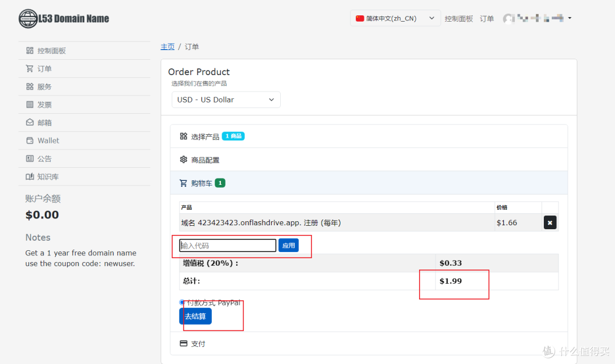Go to 主页 via the breadcrumb
The height and width of the screenshot is (364, 615).
(x=167, y=47)
